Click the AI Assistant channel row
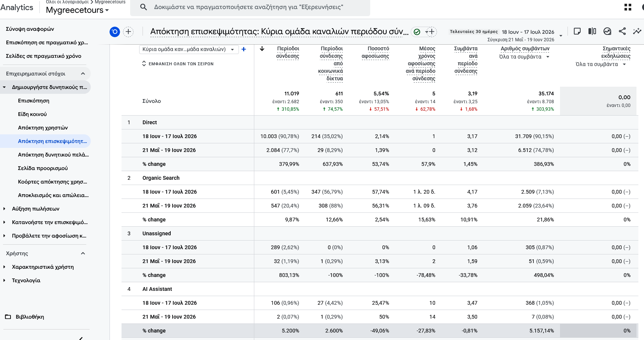644x340 pixels. coord(380,289)
